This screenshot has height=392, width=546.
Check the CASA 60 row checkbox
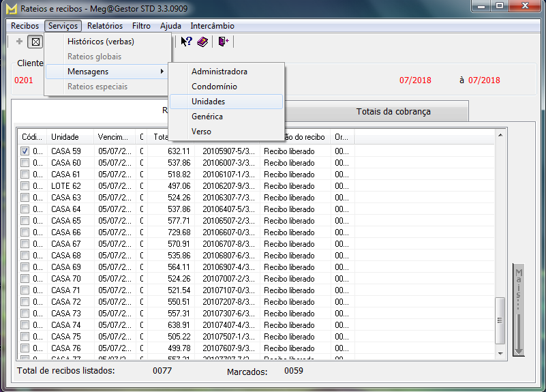tap(25, 163)
